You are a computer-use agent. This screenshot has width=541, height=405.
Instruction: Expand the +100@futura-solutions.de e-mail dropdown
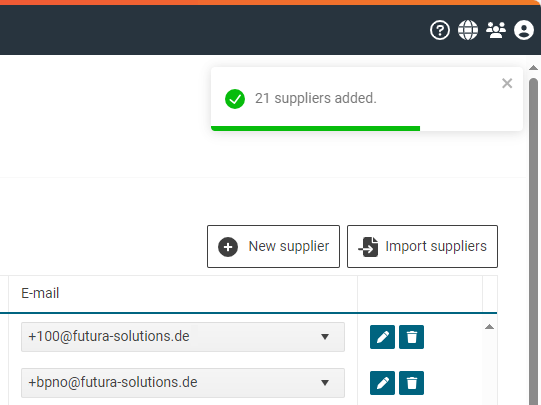[325, 337]
